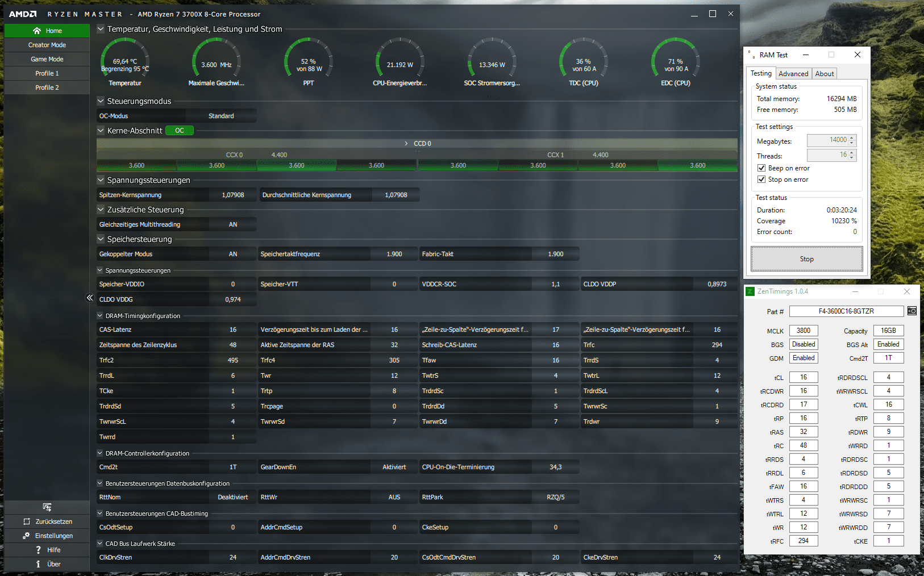Click the Temperatur gauge showing 69,64 °C
The height and width of the screenshot is (576, 924).
pyautogui.click(x=125, y=61)
